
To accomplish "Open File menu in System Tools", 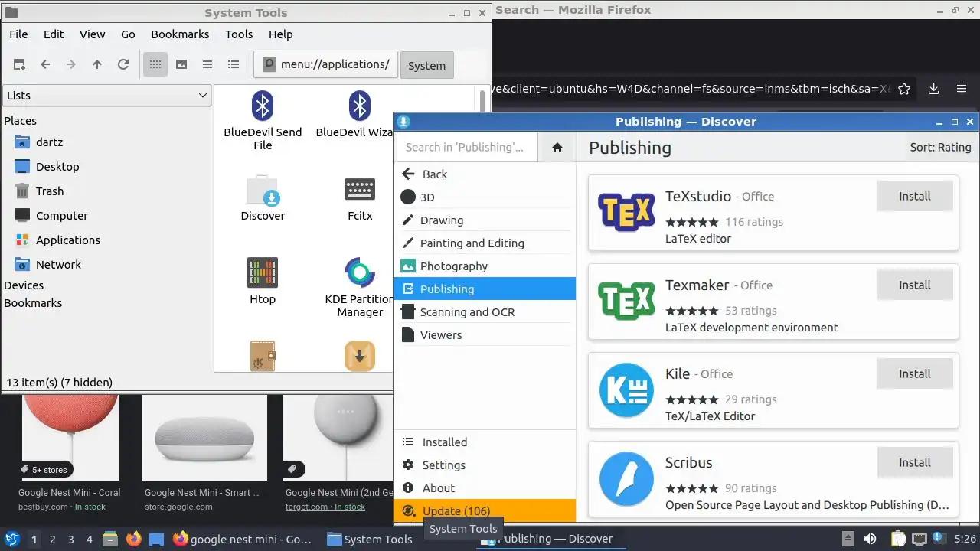I will pyautogui.click(x=18, y=34).
